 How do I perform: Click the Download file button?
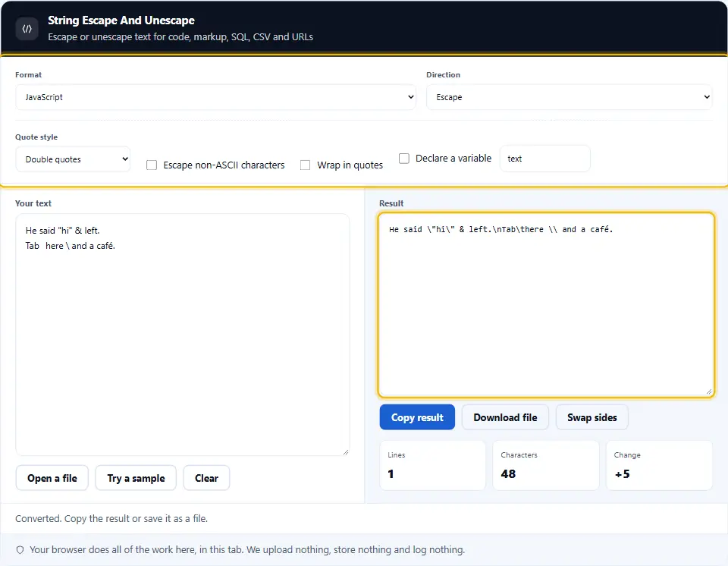(505, 417)
